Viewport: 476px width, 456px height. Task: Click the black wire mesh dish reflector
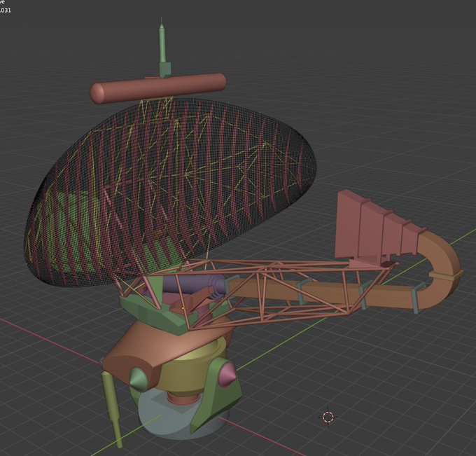tap(170, 188)
